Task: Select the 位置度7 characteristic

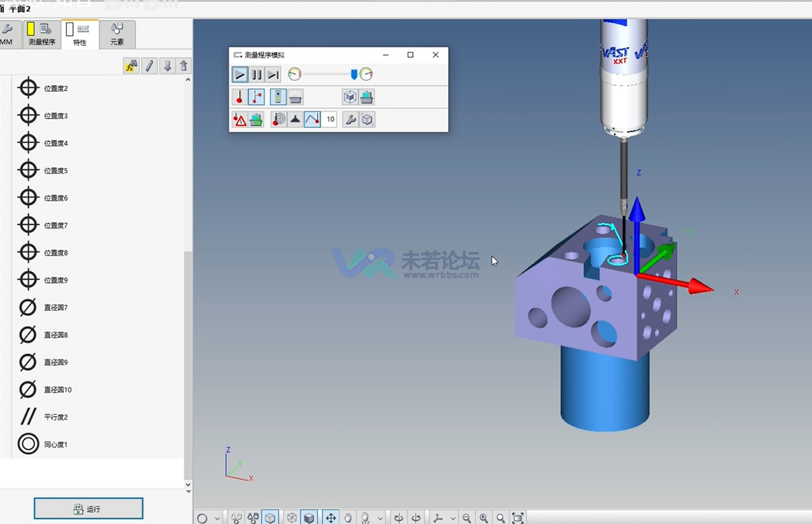Action: click(x=43, y=226)
